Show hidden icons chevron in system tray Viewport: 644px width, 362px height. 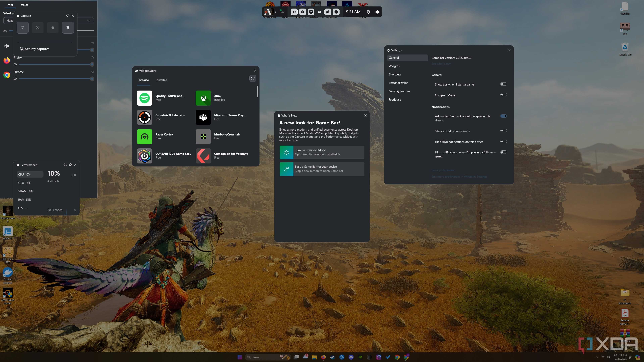597,357
